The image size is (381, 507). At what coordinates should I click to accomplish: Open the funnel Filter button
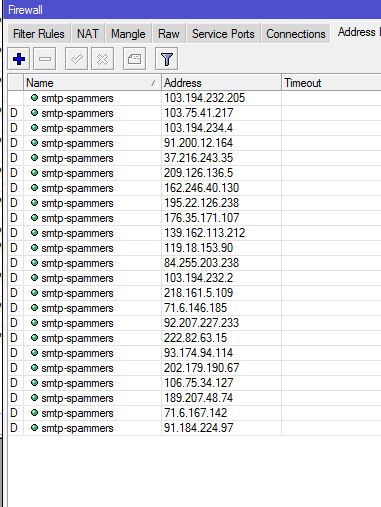point(166,59)
